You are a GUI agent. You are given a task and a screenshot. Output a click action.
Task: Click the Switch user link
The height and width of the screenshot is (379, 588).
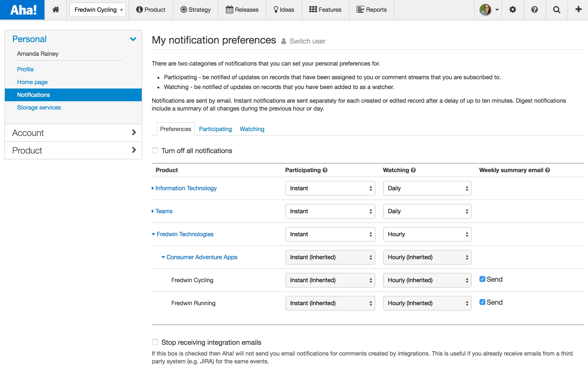point(307,41)
